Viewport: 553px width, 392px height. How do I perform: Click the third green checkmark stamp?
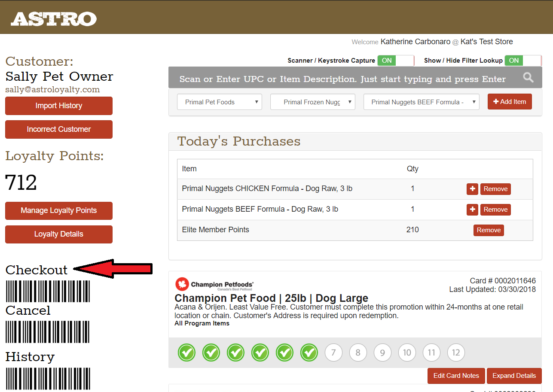coord(235,352)
